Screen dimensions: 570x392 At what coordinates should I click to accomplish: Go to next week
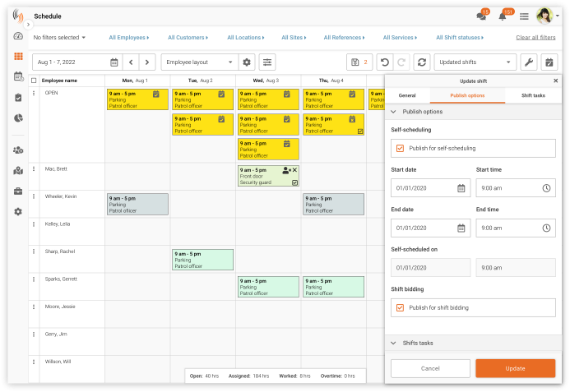(147, 62)
